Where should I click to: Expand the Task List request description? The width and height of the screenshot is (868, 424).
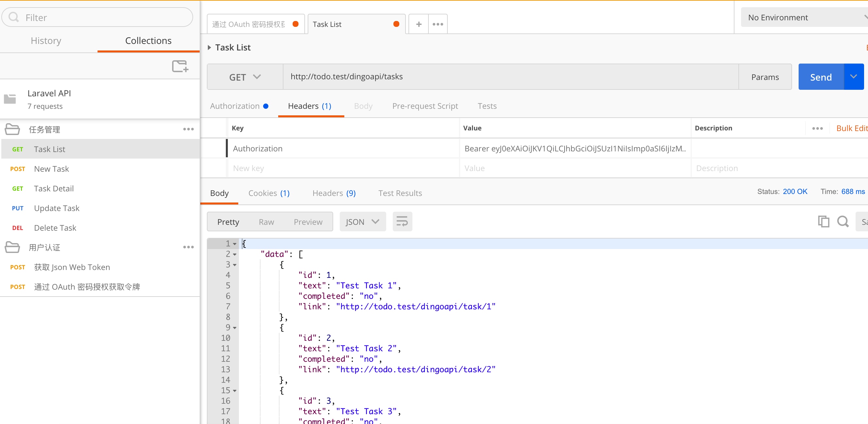coord(209,48)
